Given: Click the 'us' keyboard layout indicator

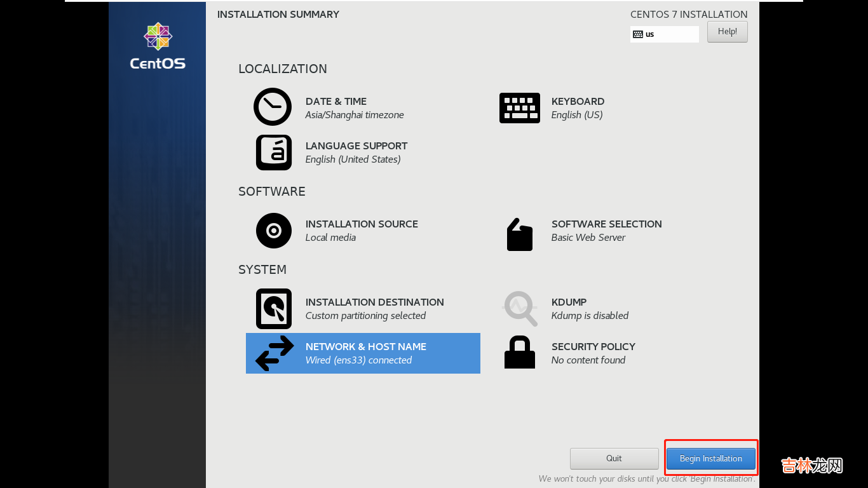Looking at the screenshot, I should point(650,34).
